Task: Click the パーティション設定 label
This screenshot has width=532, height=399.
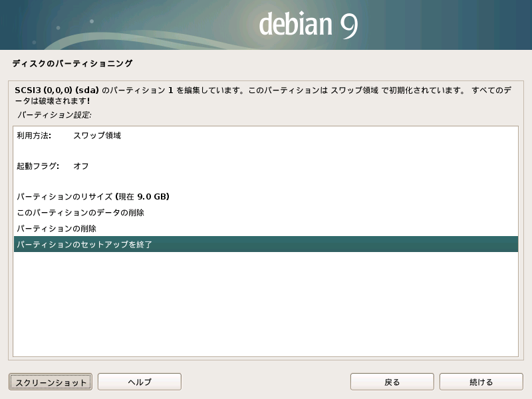Action: tap(55, 114)
